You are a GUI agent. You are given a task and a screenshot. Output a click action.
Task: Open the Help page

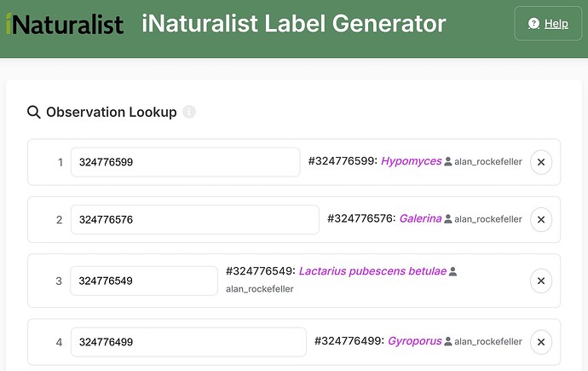pyautogui.click(x=548, y=24)
